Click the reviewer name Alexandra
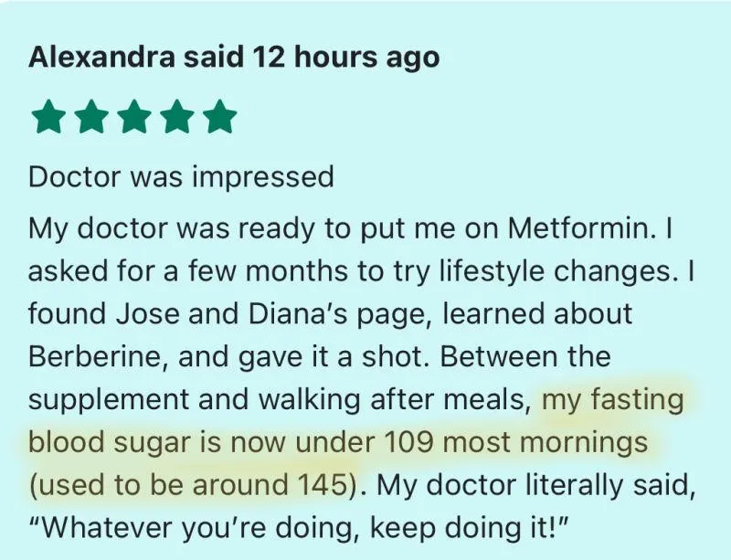 pos(102,58)
